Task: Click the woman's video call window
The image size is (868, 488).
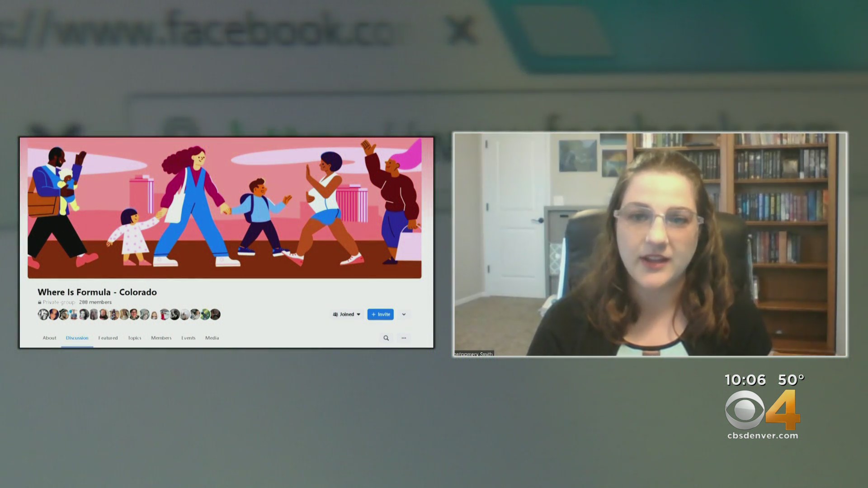Action: pyautogui.click(x=650, y=244)
